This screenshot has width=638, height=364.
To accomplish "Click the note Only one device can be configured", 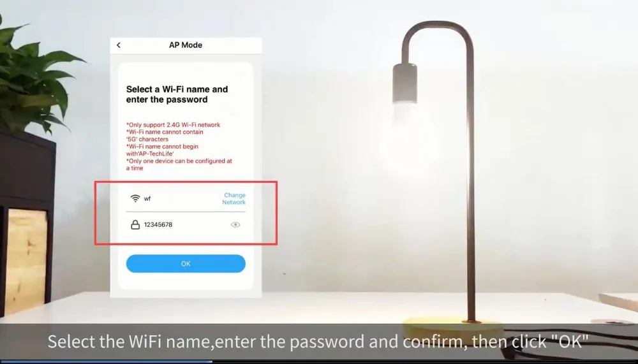I will [x=179, y=164].
